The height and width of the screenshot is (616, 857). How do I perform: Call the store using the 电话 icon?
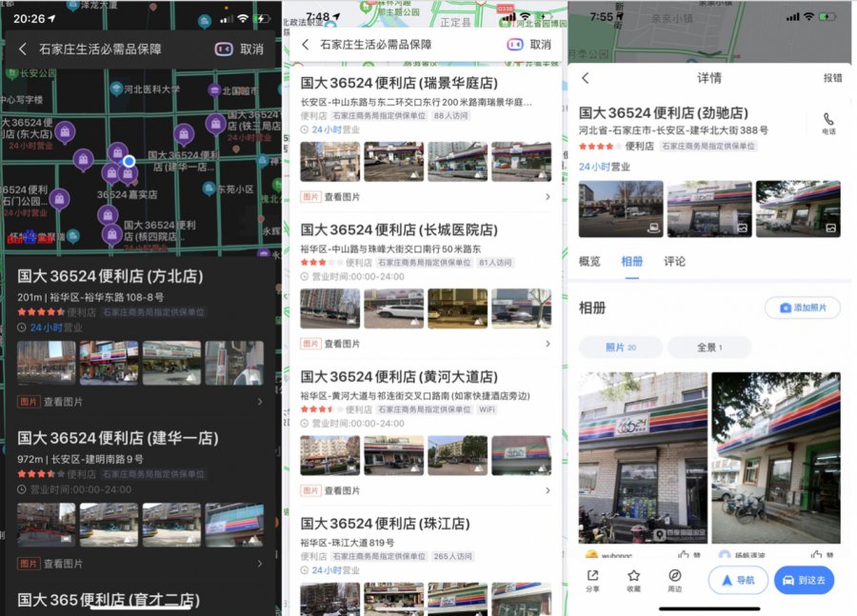tap(828, 124)
